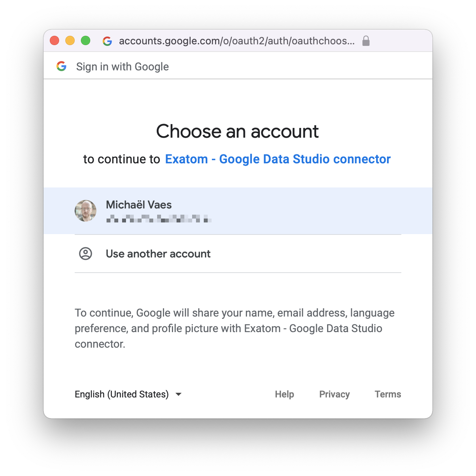
Task: Click the yellow minimize window button
Action: pos(70,40)
